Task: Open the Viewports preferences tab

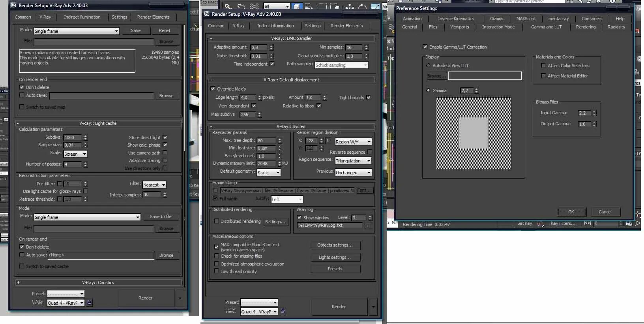Action: 460,27
